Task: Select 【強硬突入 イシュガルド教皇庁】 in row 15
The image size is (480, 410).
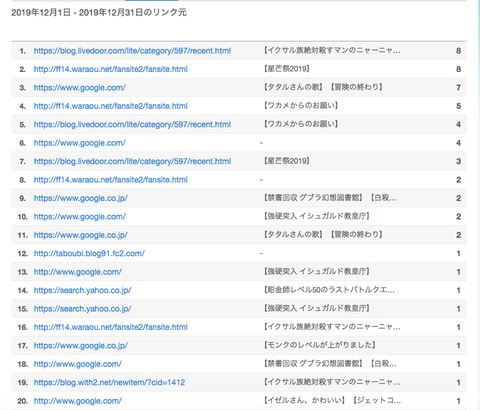Action: tap(317, 309)
